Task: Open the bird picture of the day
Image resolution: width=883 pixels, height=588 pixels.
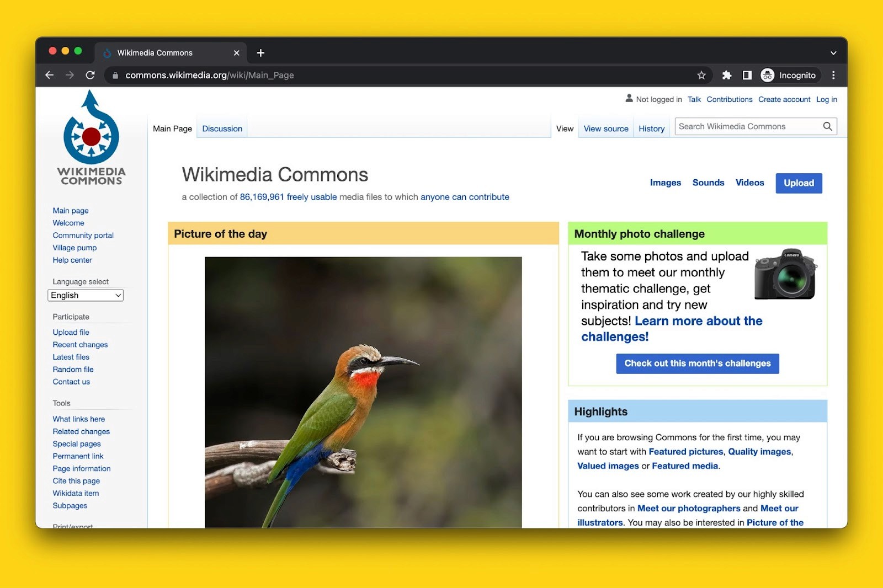Action: click(x=363, y=392)
